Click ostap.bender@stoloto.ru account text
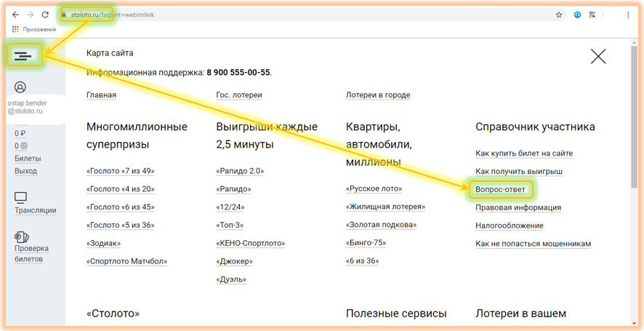The image size is (644, 331). pos(27,107)
